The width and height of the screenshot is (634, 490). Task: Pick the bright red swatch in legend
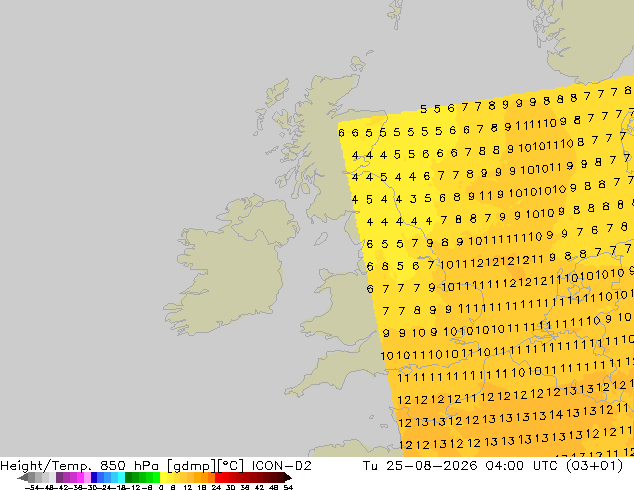(218, 478)
